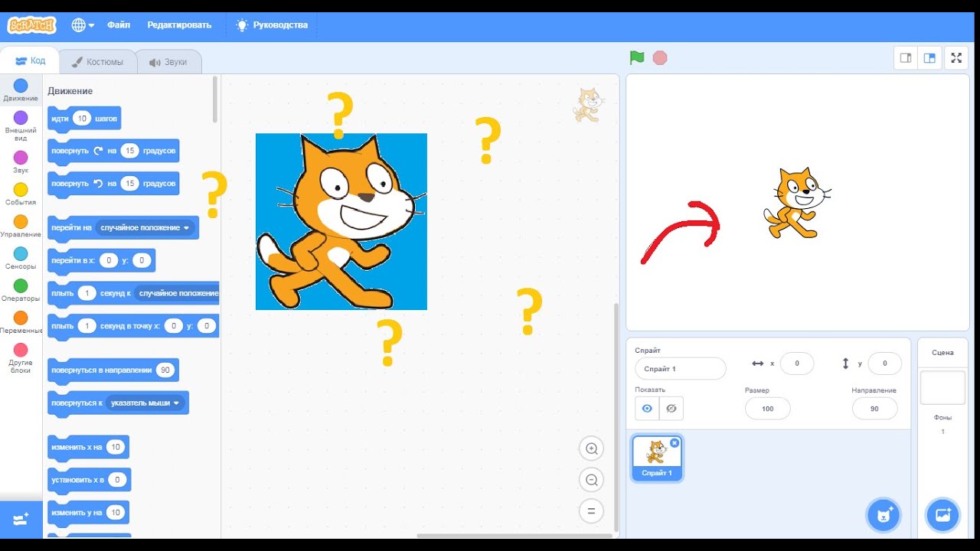This screenshot has width=980, height=551.
Task: Click the Направление field with 90
Action: point(874,409)
